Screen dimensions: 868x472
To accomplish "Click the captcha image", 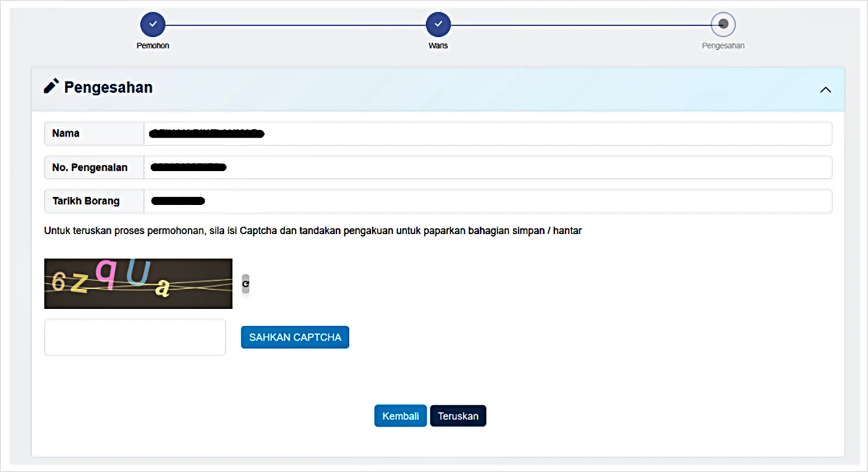I will (x=138, y=284).
